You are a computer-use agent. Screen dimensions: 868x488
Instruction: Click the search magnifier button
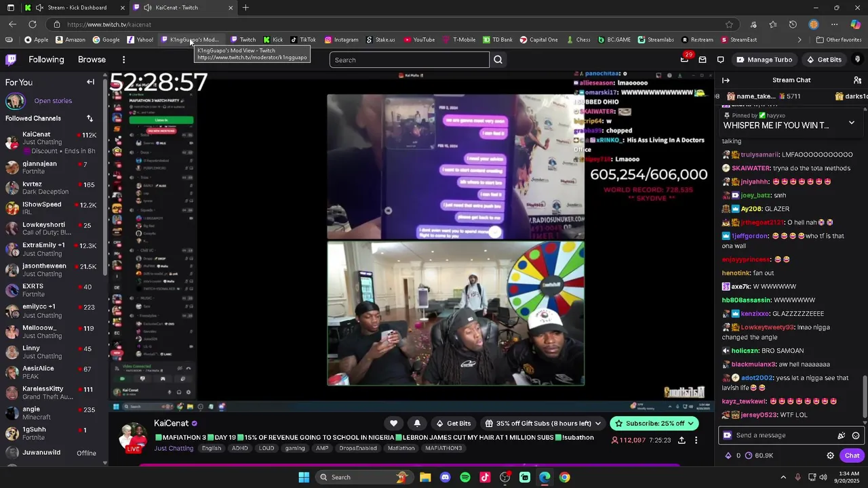pos(498,60)
